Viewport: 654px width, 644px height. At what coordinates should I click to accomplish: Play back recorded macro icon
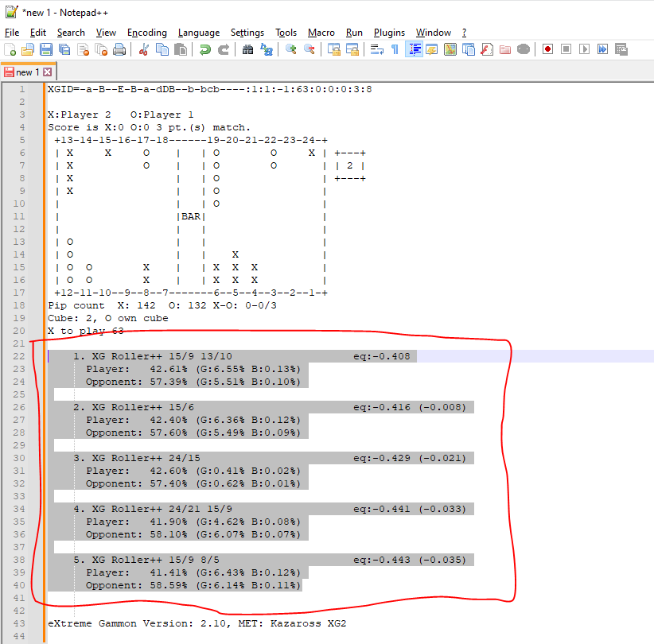click(x=584, y=49)
